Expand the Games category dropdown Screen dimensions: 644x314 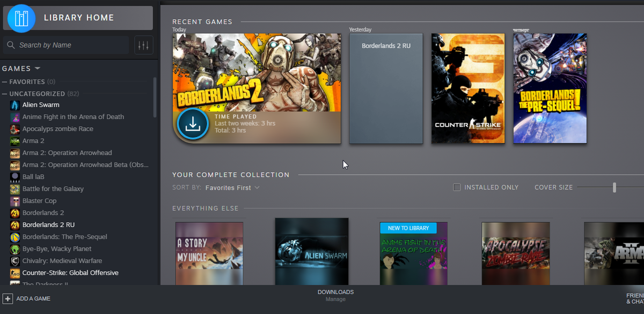(x=38, y=68)
